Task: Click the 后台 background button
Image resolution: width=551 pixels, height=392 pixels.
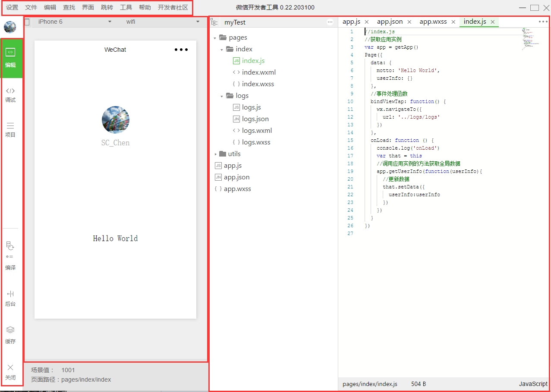Action: [10, 298]
